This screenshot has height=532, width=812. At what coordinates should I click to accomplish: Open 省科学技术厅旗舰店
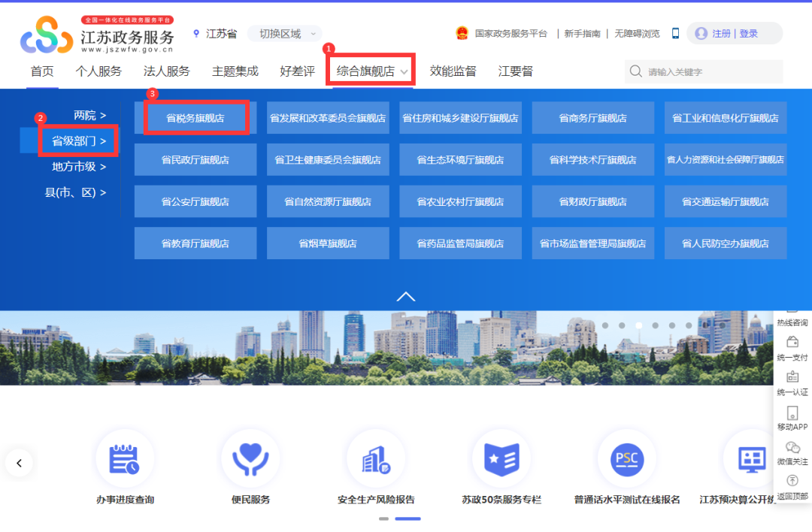593,160
